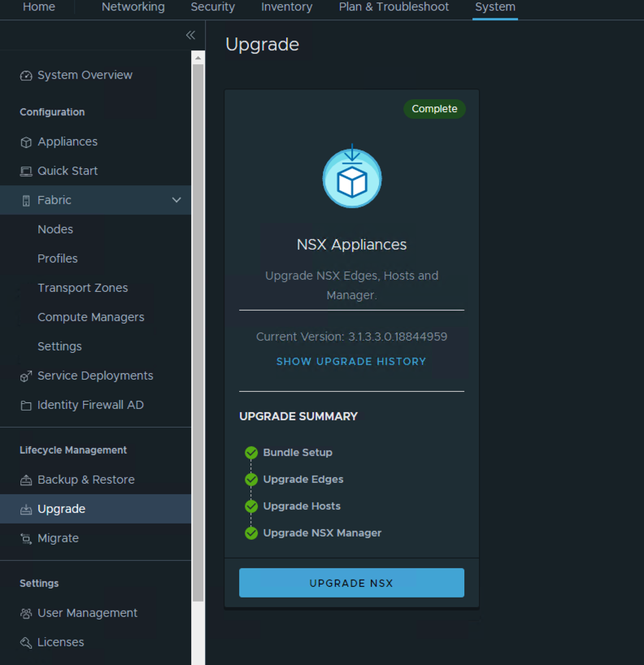Select Profiles under Fabric

click(x=57, y=259)
